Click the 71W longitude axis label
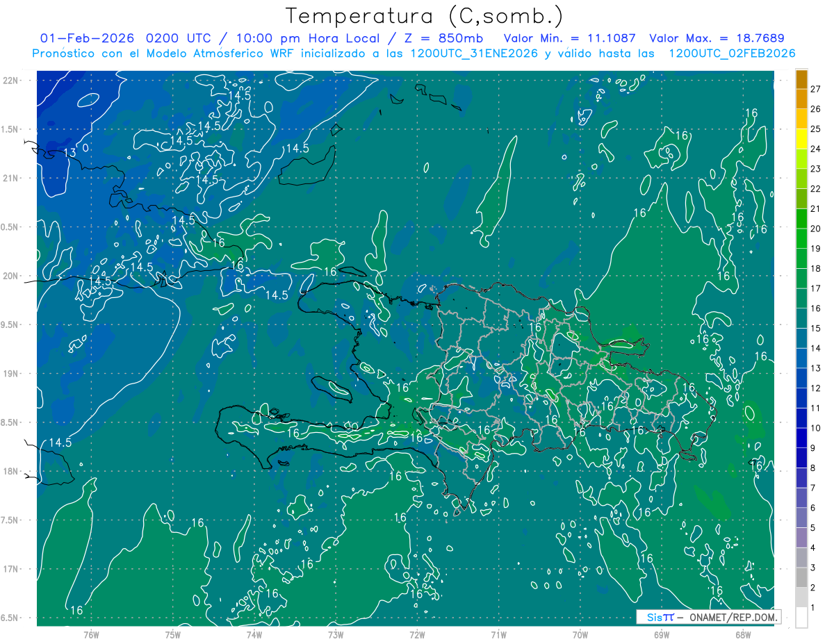Image resolution: width=834 pixels, height=644 pixels. tap(498, 634)
